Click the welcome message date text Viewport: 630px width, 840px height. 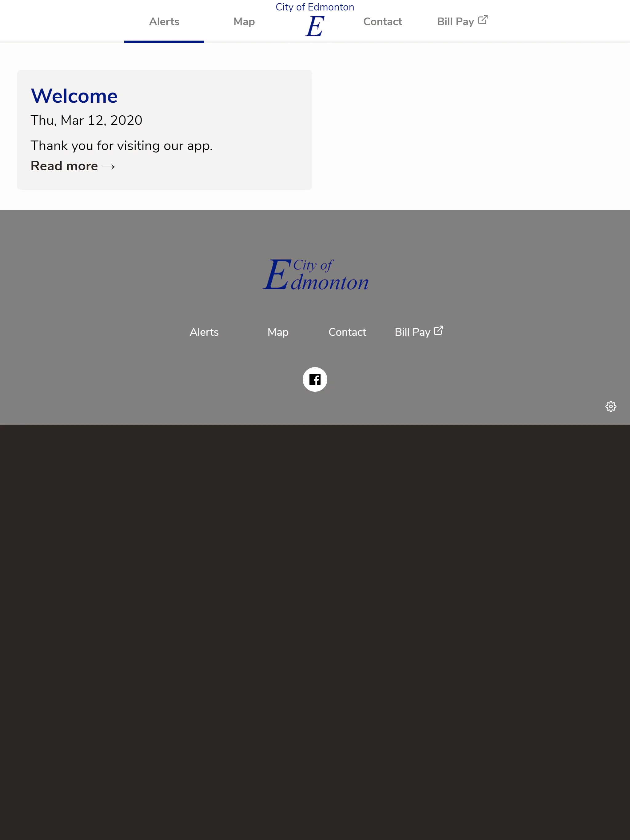(x=86, y=121)
